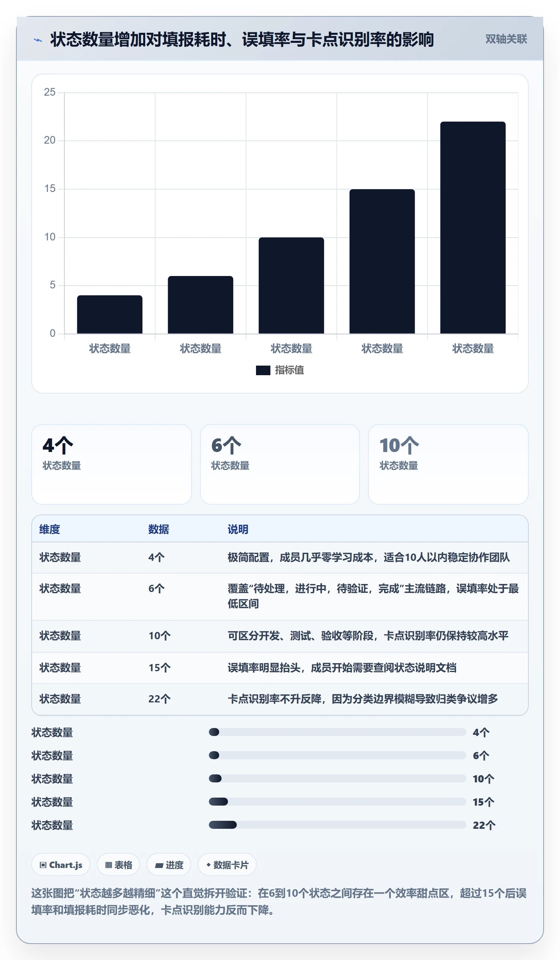The image size is (560, 960).
Task: Click the 数据 column header
Action: click(159, 529)
